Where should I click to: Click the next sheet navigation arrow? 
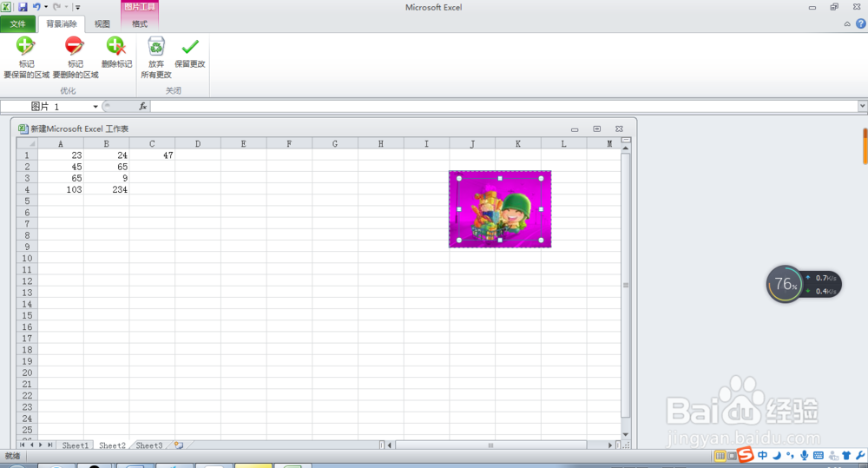(x=41, y=445)
